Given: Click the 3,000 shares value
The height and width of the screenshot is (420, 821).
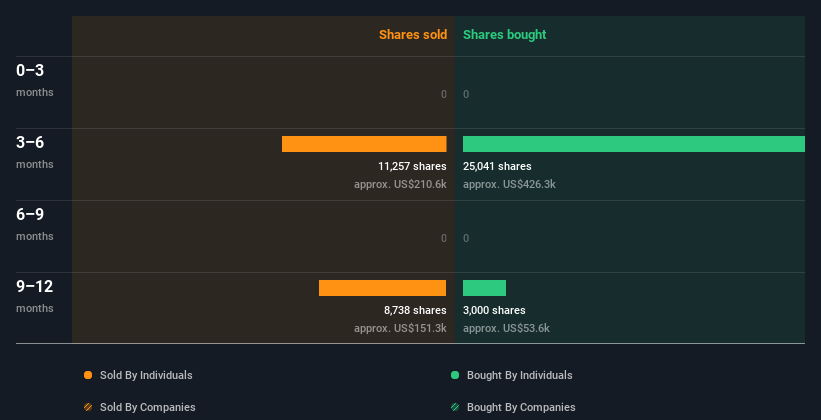Looking at the screenshot, I should coord(494,310).
